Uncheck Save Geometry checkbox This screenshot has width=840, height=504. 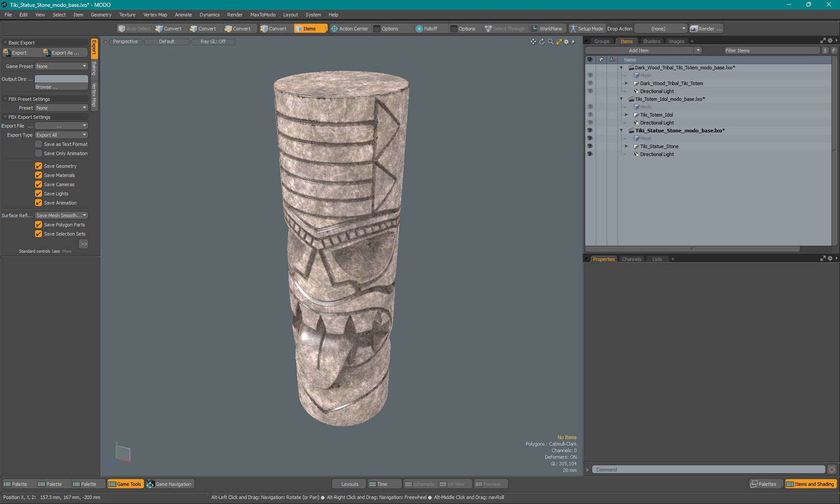coord(39,166)
